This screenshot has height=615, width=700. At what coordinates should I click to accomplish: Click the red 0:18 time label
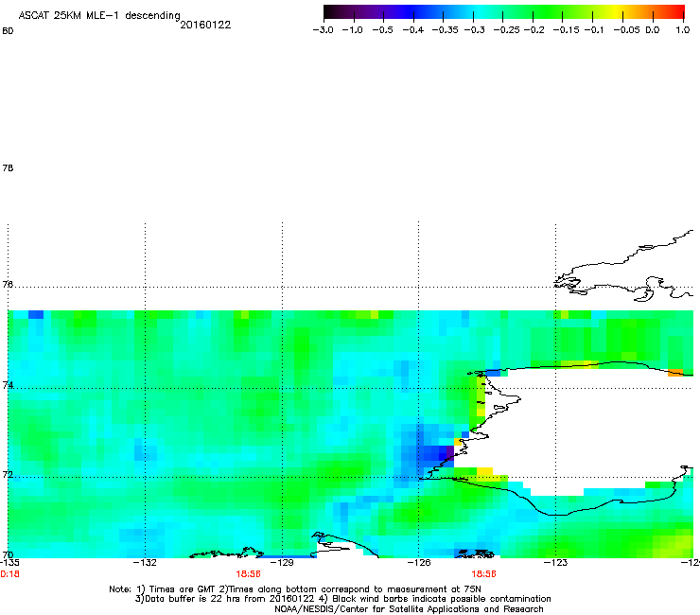tap(9, 574)
